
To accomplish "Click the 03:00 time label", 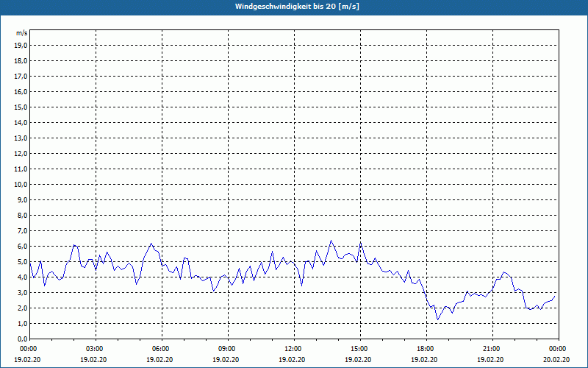I will [96, 349].
